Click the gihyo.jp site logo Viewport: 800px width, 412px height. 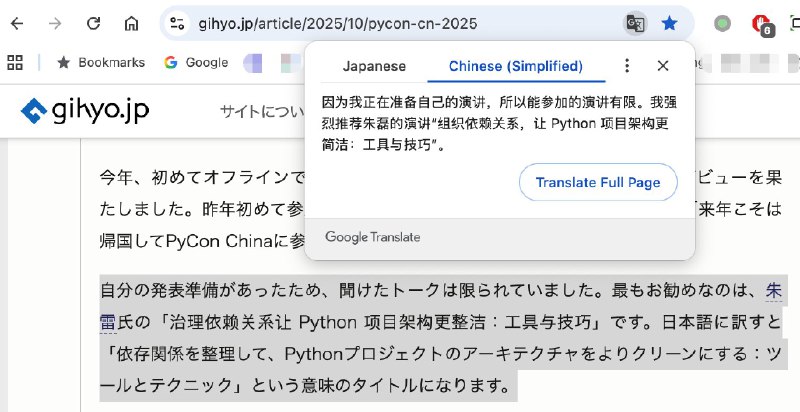pyautogui.click(x=85, y=110)
